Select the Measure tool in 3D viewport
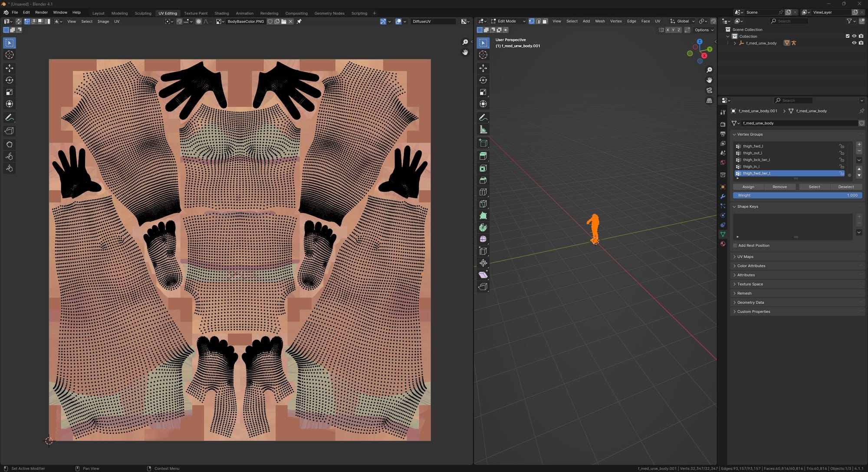This screenshot has height=472, width=868. click(x=483, y=130)
